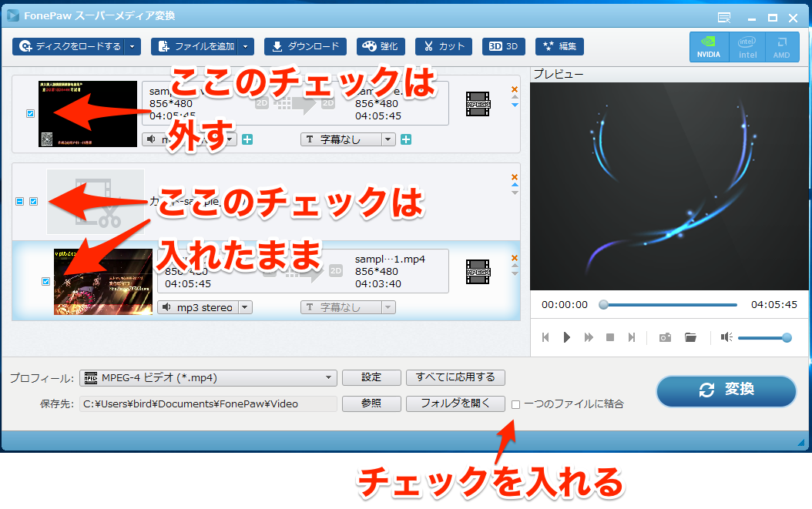Skip to previous in the preview

[545, 337]
